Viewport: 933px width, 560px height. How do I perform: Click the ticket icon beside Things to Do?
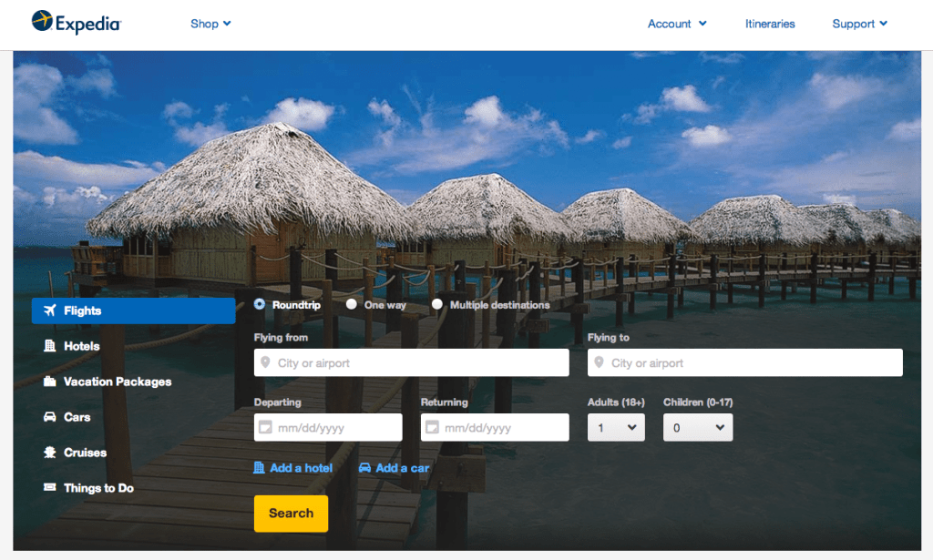(50, 487)
